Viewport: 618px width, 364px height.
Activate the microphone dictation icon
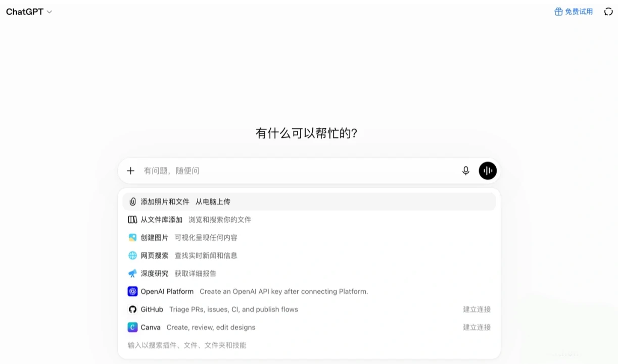[466, 171]
